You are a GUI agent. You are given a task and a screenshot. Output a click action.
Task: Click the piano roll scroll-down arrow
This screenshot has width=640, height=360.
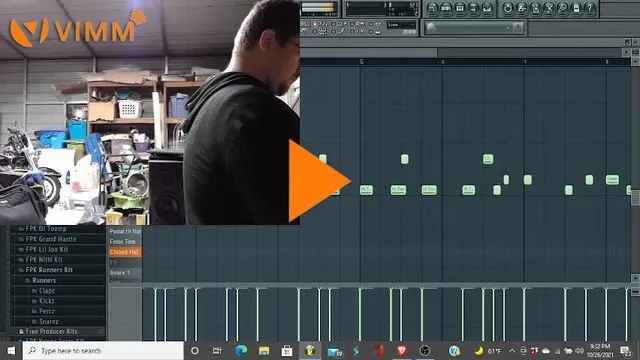(636, 278)
